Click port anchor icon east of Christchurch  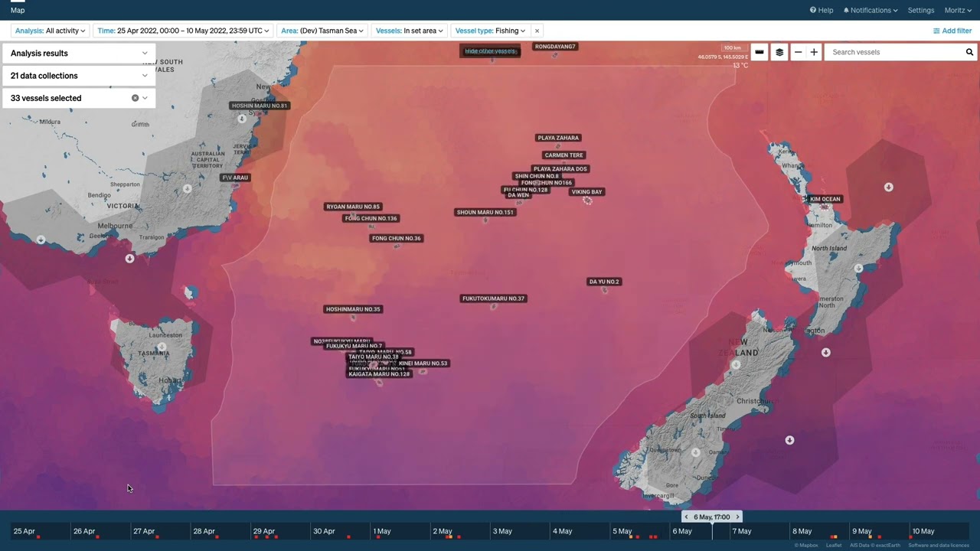[x=789, y=440]
